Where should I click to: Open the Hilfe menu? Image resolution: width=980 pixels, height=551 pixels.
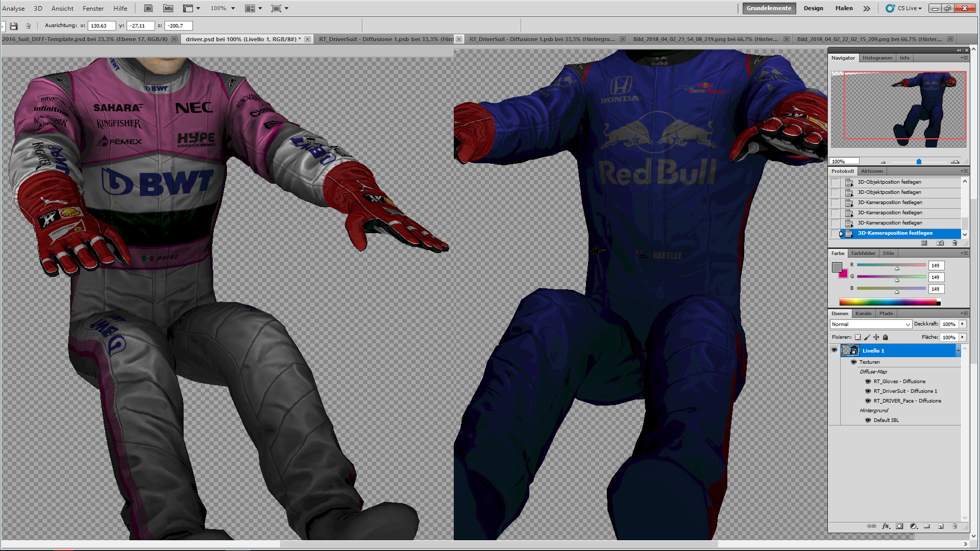tap(120, 8)
